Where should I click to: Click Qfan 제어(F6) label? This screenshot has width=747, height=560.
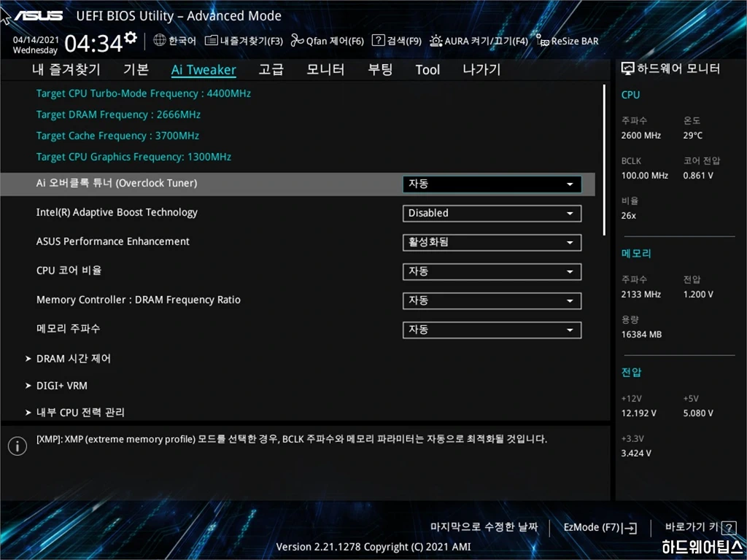tap(335, 42)
